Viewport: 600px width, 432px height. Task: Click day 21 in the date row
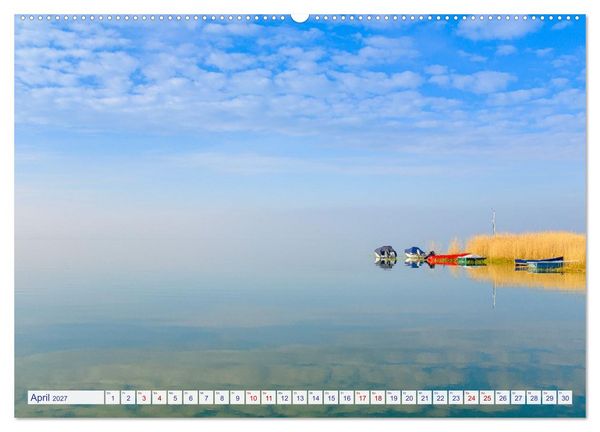click(425, 397)
